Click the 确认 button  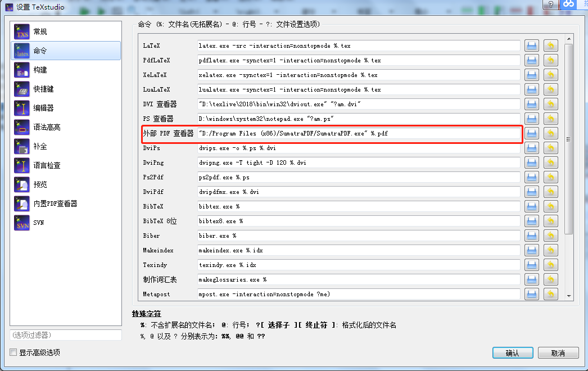click(x=513, y=353)
